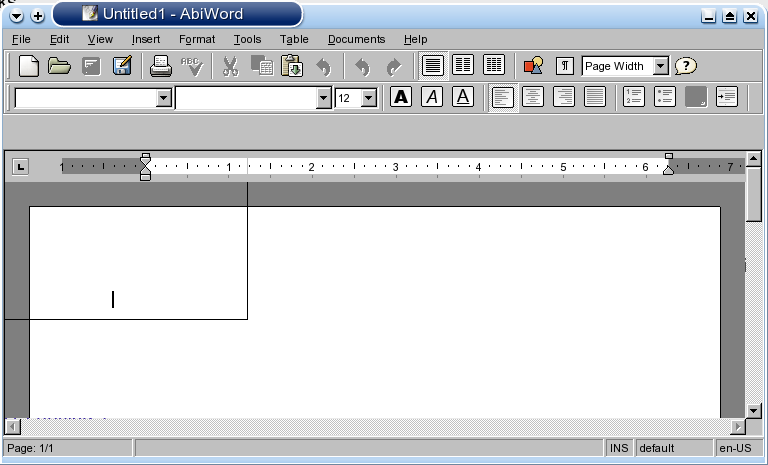Screen dimensions: 768x465
Task: Open the Format menu
Action: coord(197,39)
